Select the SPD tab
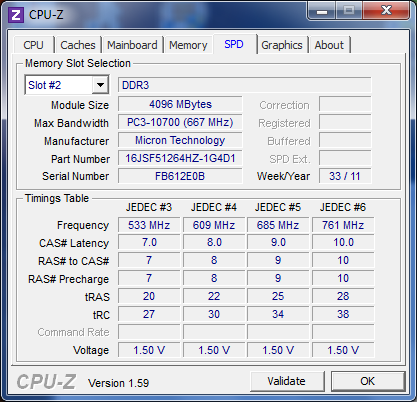 click(234, 44)
